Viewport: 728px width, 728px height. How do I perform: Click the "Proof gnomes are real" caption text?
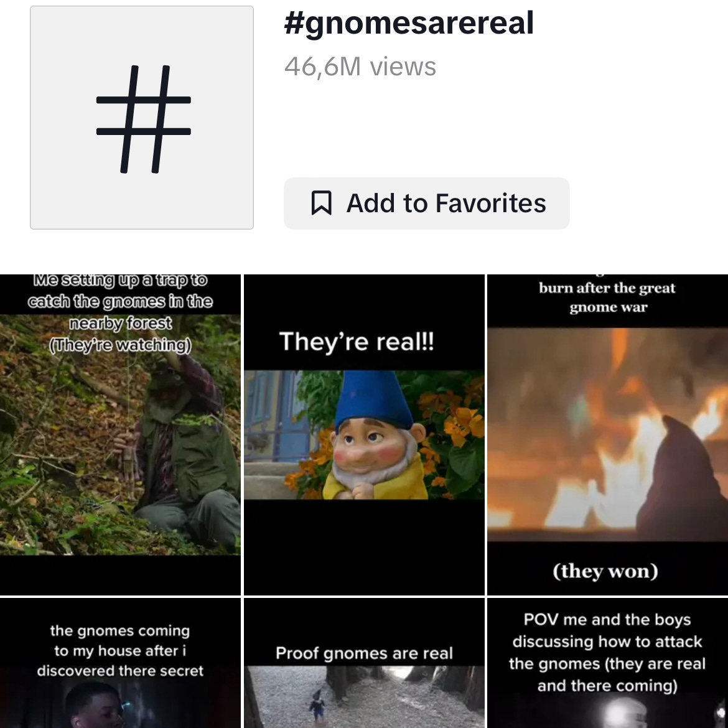coord(364,653)
